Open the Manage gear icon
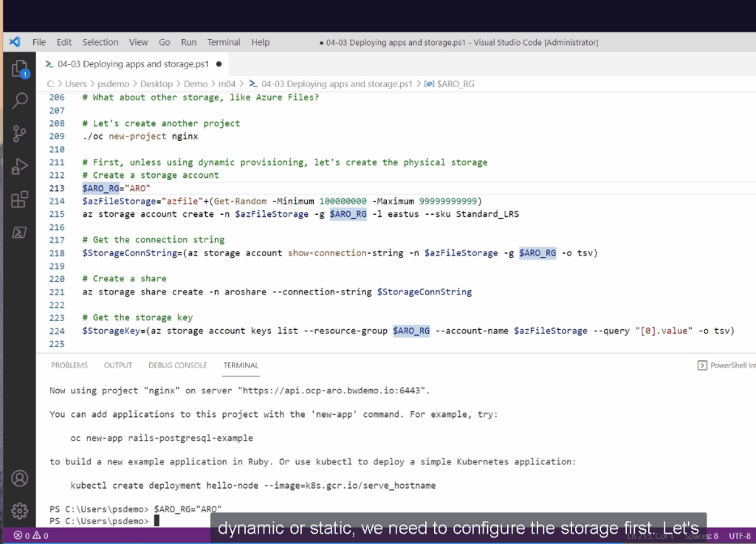756x544 pixels. pyautogui.click(x=20, y=510)
